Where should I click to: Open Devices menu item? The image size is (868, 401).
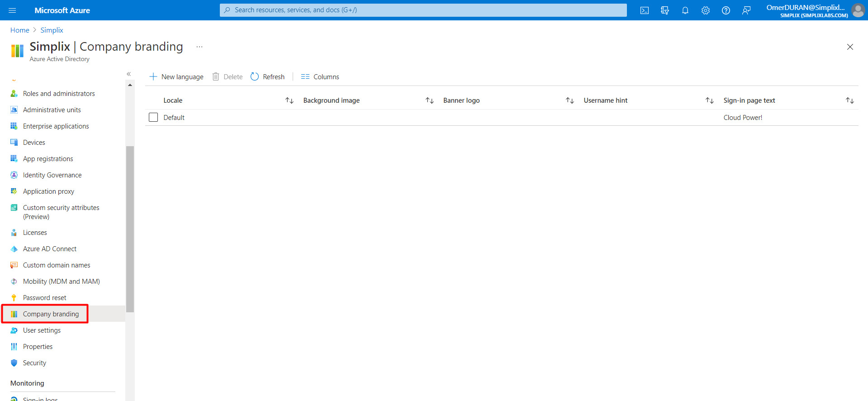coord(34,143)
